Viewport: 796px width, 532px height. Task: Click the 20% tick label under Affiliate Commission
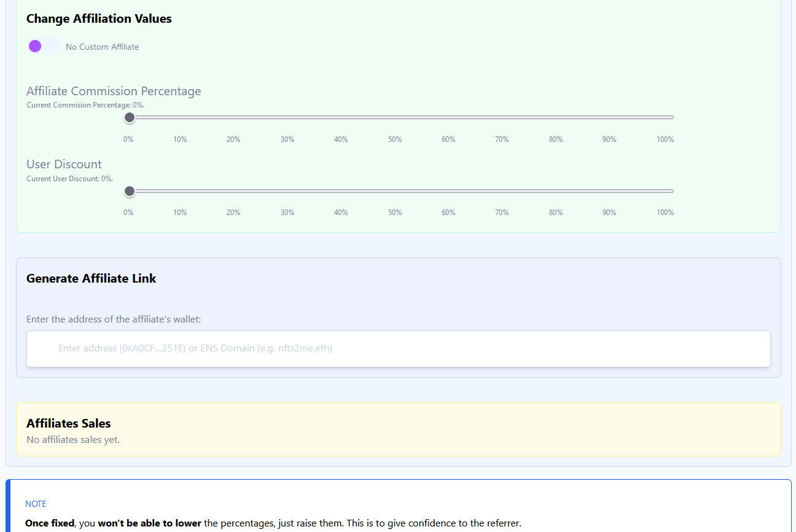point(233,139)
